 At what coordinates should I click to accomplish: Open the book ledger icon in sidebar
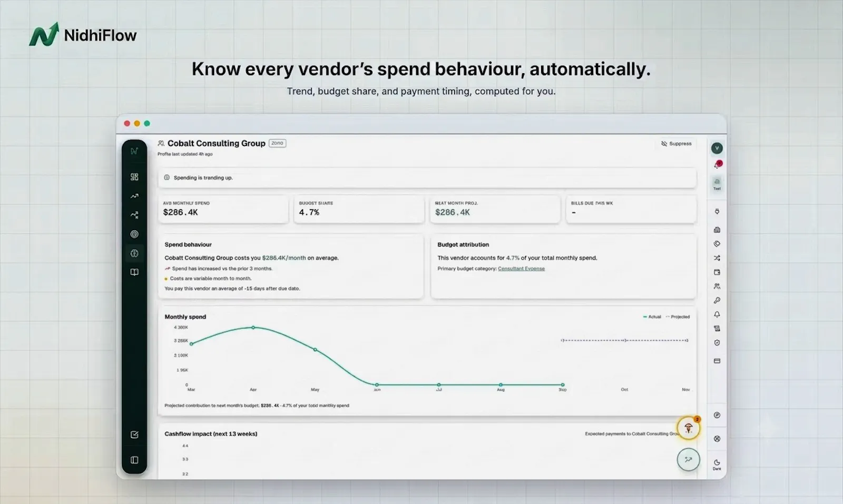click(x=134, y=272)
